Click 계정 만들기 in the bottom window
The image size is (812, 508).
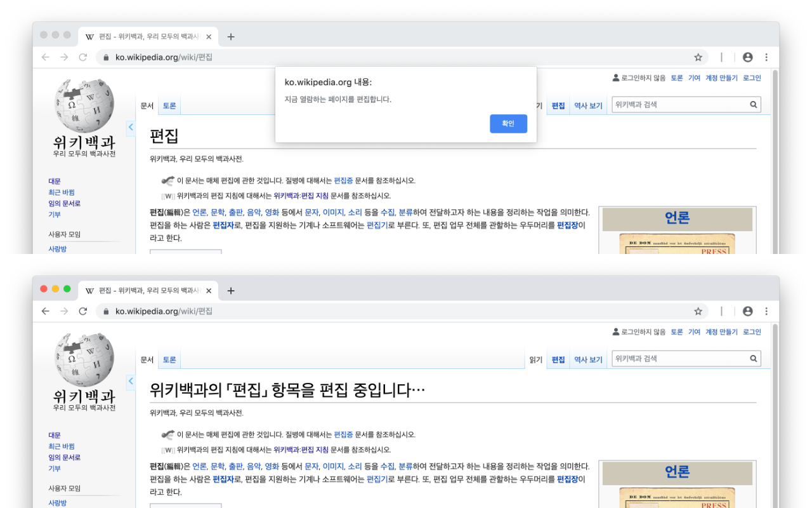[x=721, y=332]
